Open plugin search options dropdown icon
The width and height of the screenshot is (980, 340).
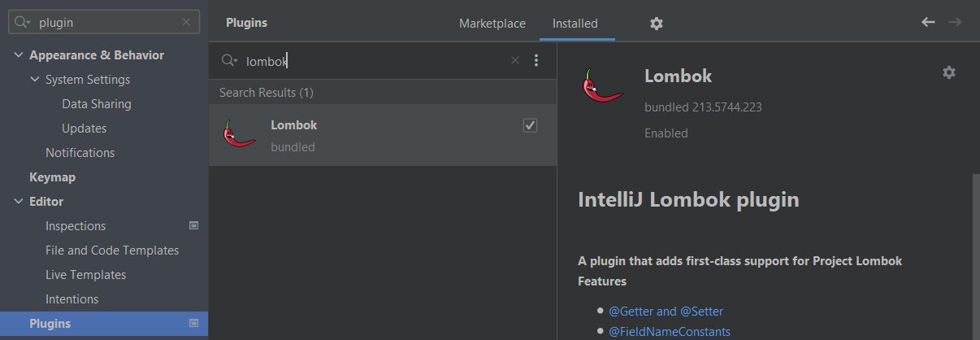tap(229, 60)
